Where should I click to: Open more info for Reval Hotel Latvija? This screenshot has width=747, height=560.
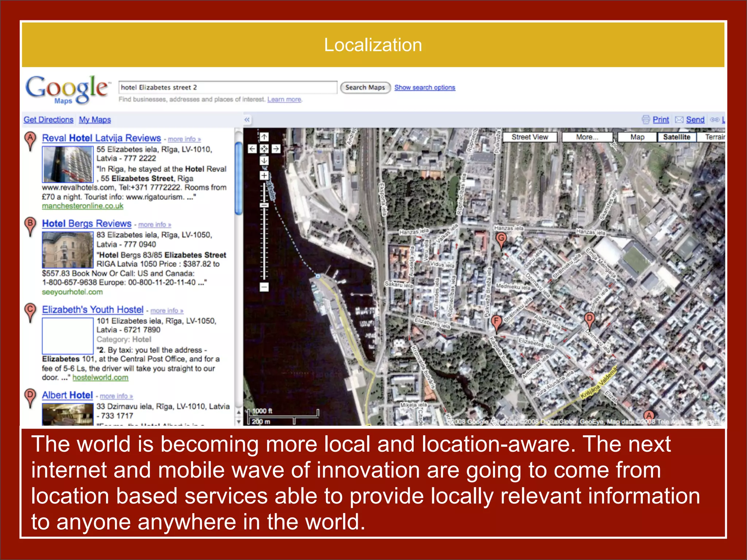pos(184,139)
